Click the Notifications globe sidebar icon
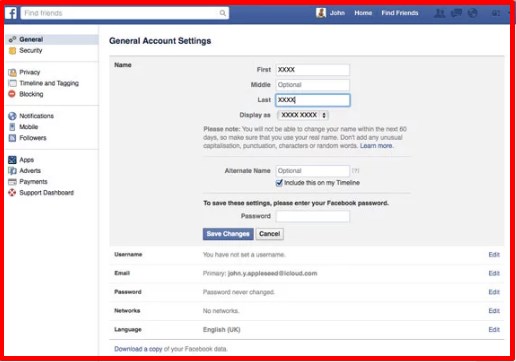Screen dimensions: 516x362 [x=12, y=116]
